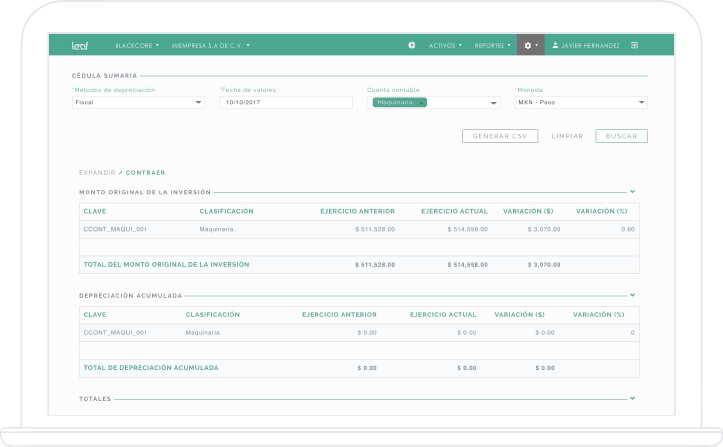Open Métodos de depreciación dropdown
Viewport: 723px width, 447px height.
[137, 102]
